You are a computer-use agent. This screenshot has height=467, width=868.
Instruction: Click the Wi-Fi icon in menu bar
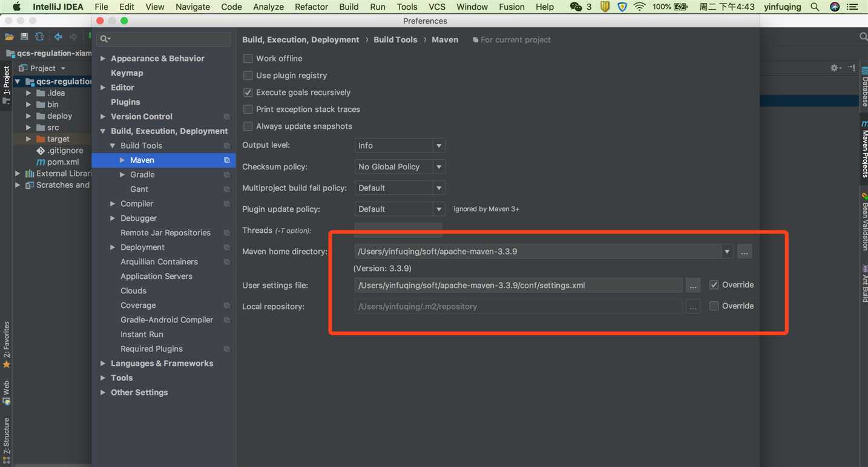(640, 7)
